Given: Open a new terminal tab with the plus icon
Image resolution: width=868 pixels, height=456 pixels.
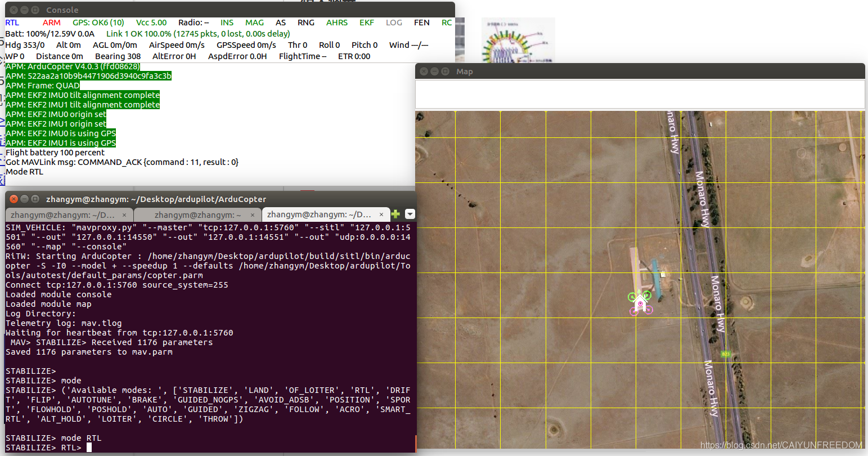Looking at the screenshot, I should [x=395, y=214].
